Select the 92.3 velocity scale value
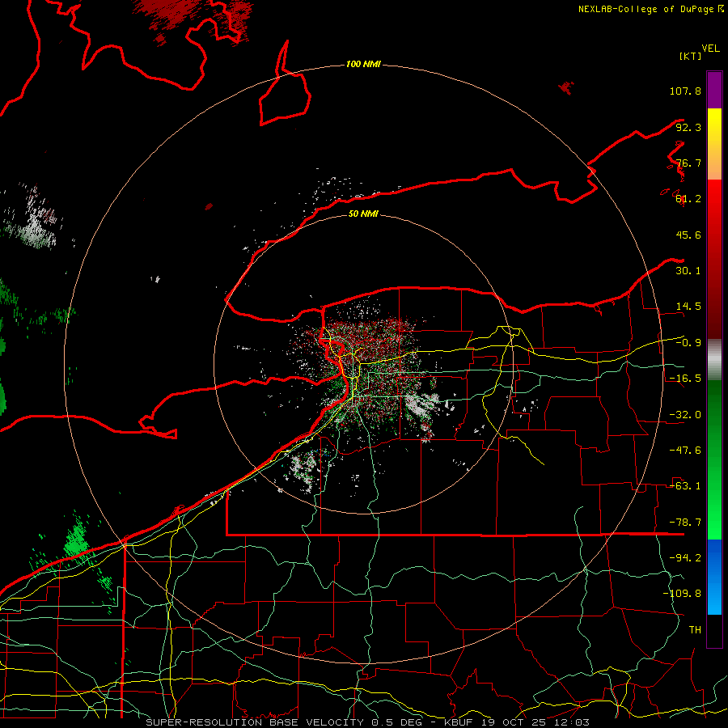The height and width of the screenshot is (728, 728). tap(688, 127)
